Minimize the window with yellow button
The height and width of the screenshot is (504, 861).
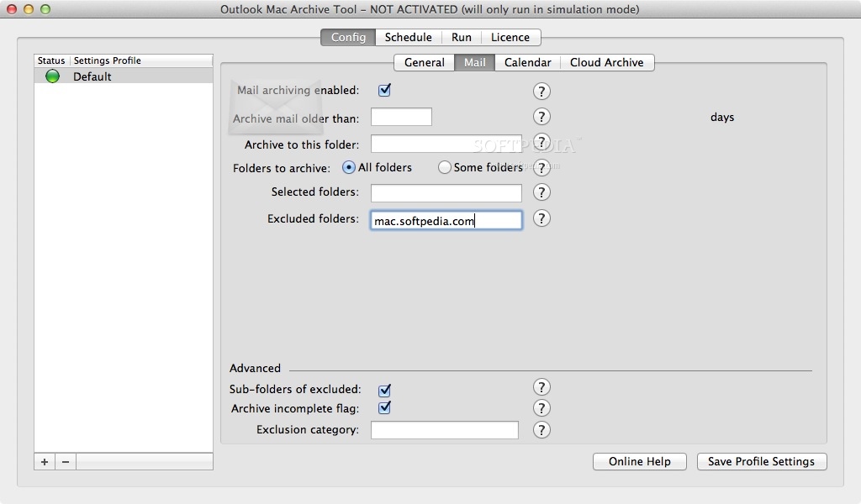point(29,9)
